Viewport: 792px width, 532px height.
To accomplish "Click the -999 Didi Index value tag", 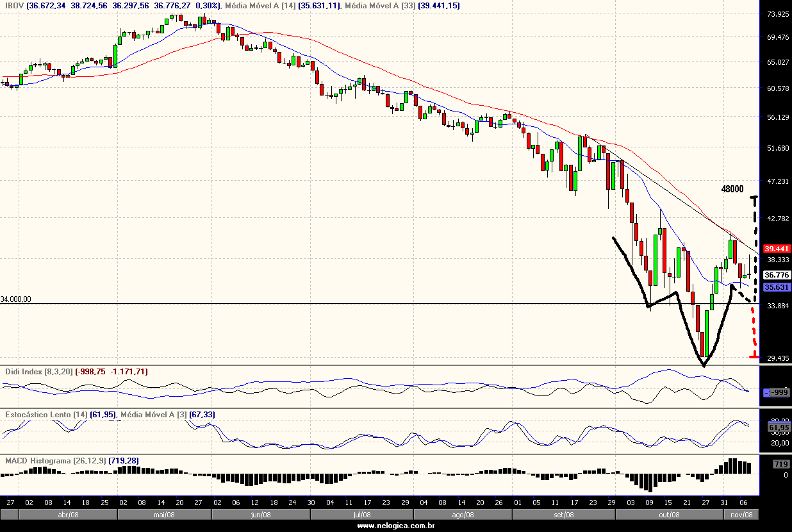I will point(779,392).
